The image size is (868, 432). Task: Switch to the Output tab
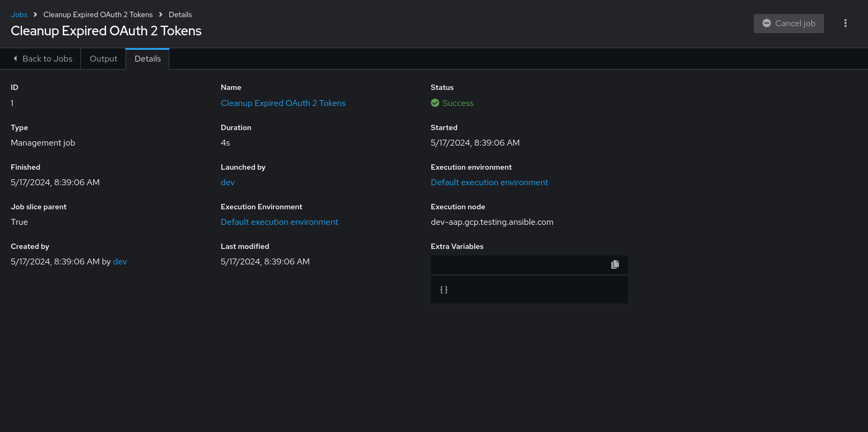click(x=103, y=59)
